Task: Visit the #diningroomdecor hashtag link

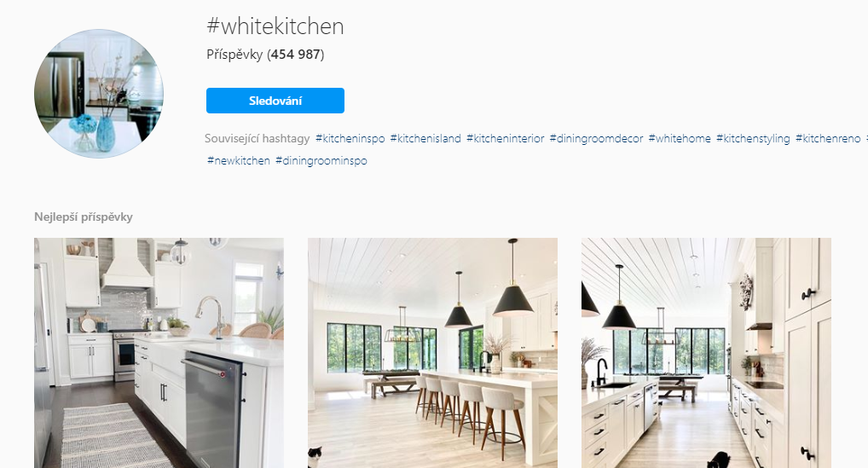Action: [596, 139]
